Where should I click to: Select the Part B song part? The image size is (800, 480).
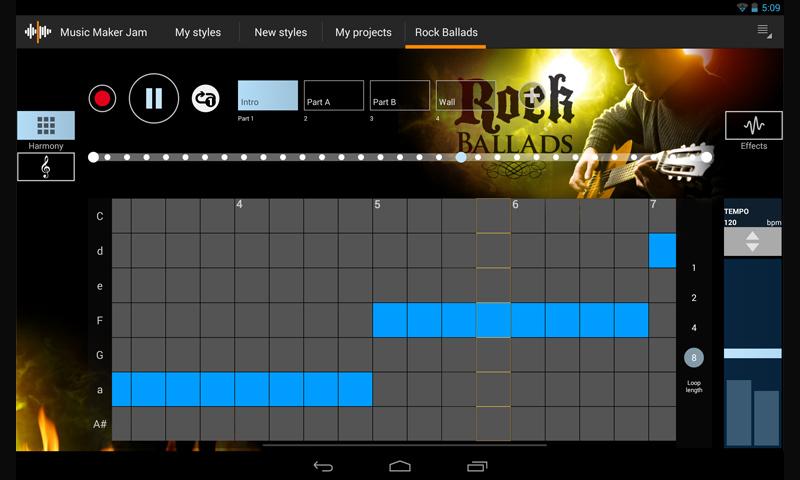point(399,95)
